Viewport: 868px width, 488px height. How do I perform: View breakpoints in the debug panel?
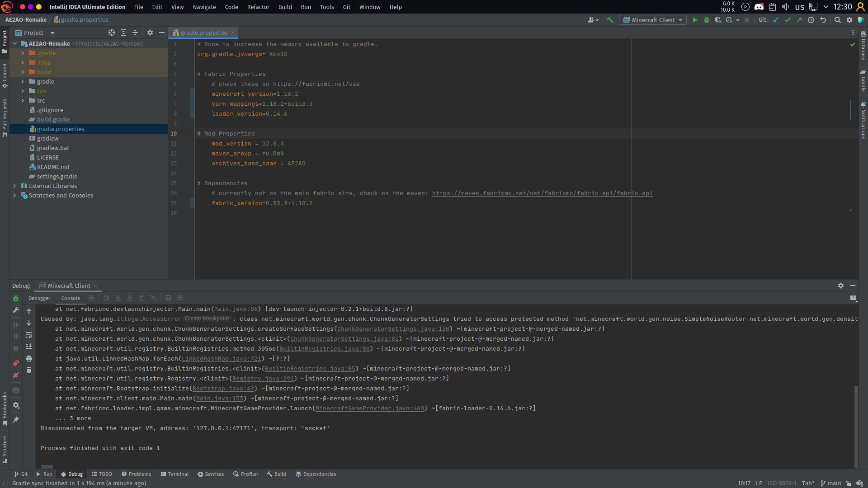[16, 363]
